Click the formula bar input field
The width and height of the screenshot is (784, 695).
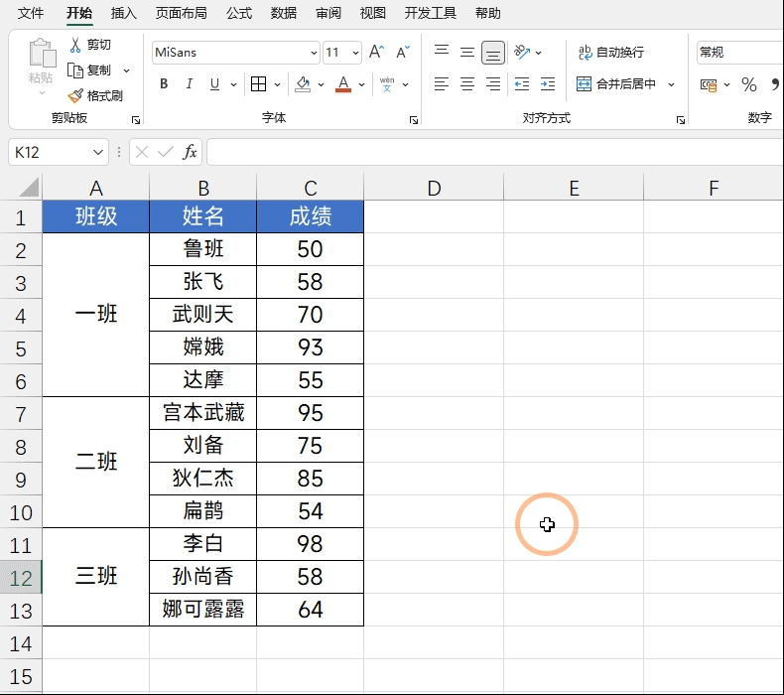tap(495, 152)
